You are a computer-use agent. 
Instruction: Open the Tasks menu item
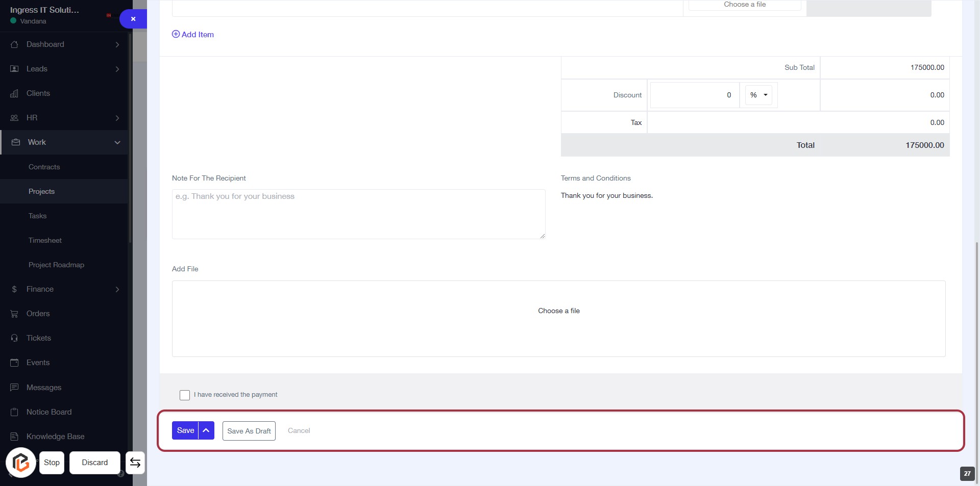pyautogui.click(x=38, y=216)
